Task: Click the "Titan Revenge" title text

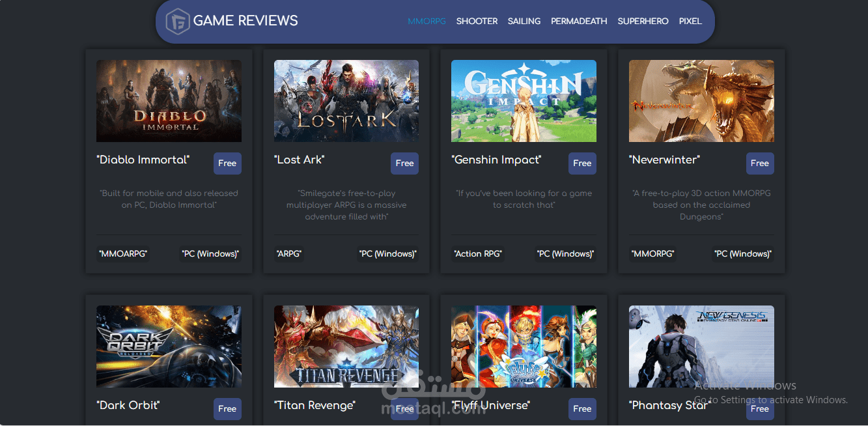Action: click(x=315, y=405)
